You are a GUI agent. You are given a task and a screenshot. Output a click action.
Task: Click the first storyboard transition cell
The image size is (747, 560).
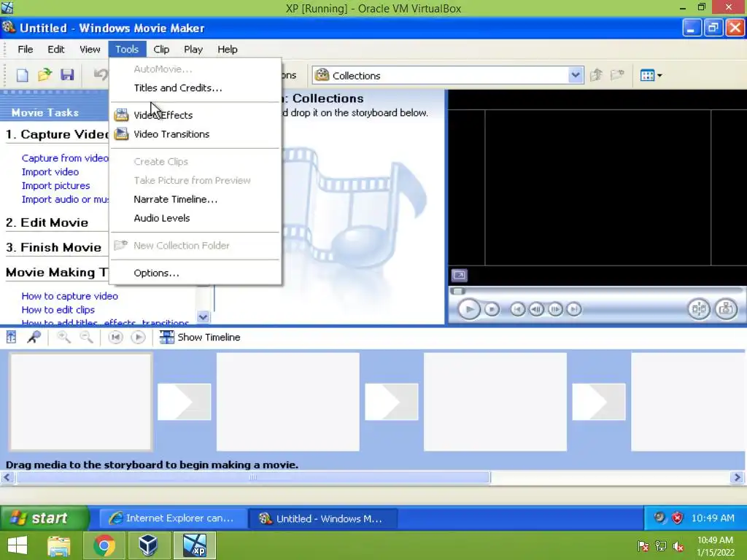tap(185, 402)
